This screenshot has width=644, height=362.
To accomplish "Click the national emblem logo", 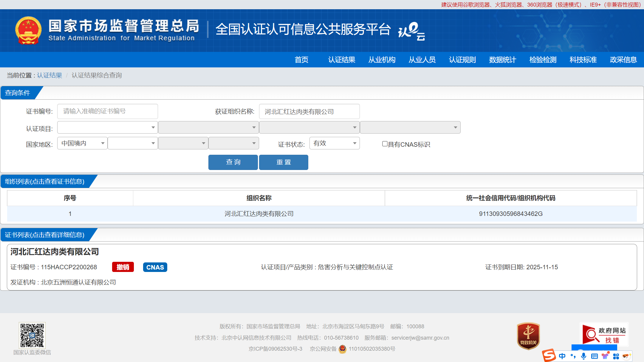I will 28,30.
